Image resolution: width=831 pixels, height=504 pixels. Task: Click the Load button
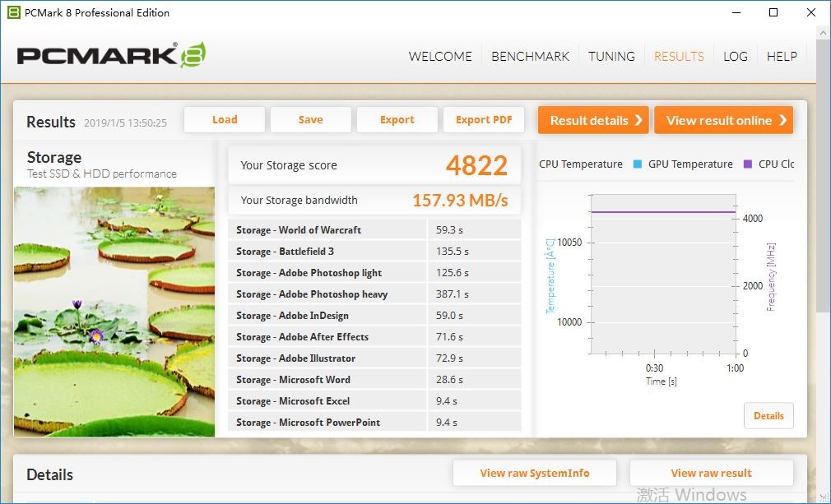point(224,120)
